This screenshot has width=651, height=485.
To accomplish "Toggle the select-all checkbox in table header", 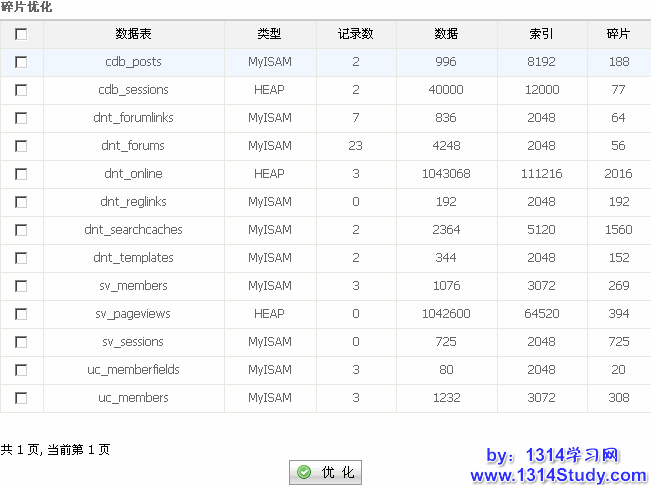I will coord(22,34).
